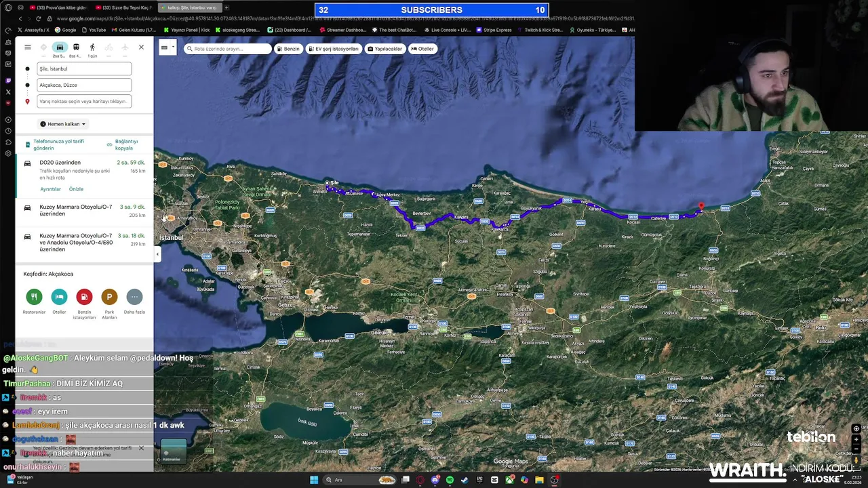Edit starting point Şile, İstanbul field
The width and height of the screenshot is (868, 488).
coord(84,68)
